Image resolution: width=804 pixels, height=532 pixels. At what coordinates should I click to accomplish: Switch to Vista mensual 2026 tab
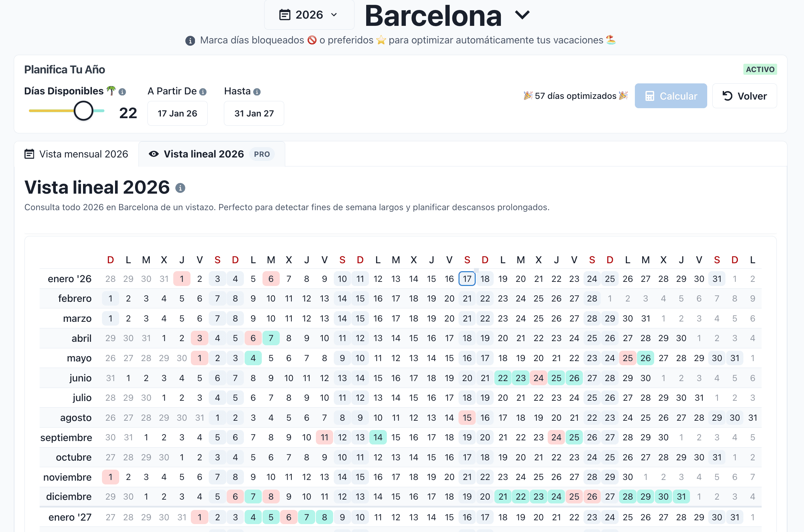[x=76, y=154]
